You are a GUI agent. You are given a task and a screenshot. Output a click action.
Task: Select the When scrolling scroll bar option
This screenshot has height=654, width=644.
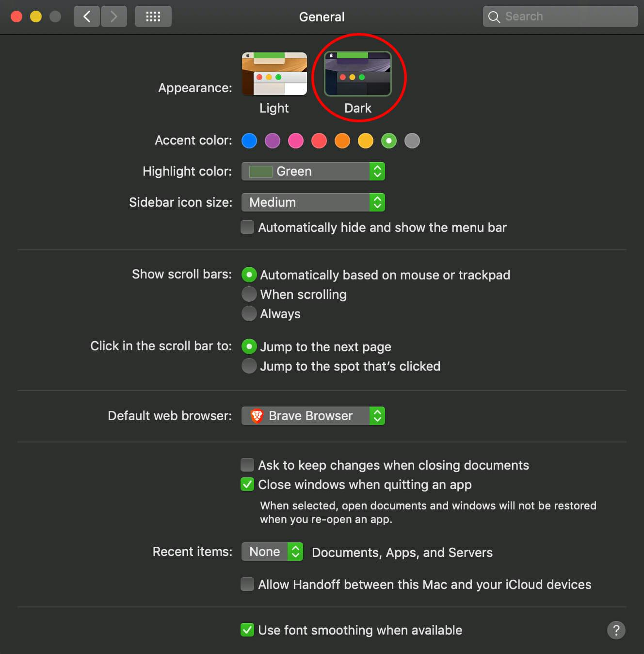pos(249,294)
